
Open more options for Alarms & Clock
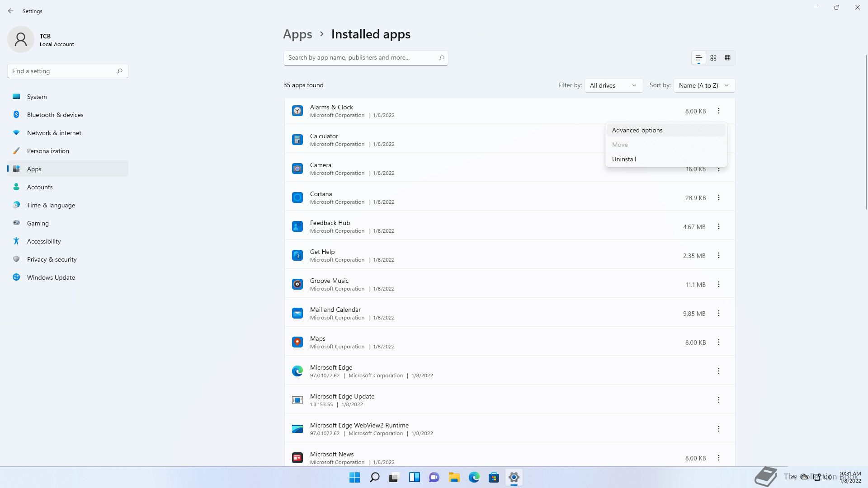tap(719, 111)
